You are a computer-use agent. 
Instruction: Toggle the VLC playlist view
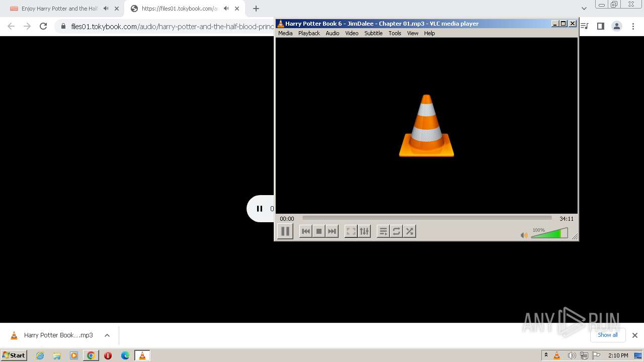pyautogui.click(x=383, y=231)
